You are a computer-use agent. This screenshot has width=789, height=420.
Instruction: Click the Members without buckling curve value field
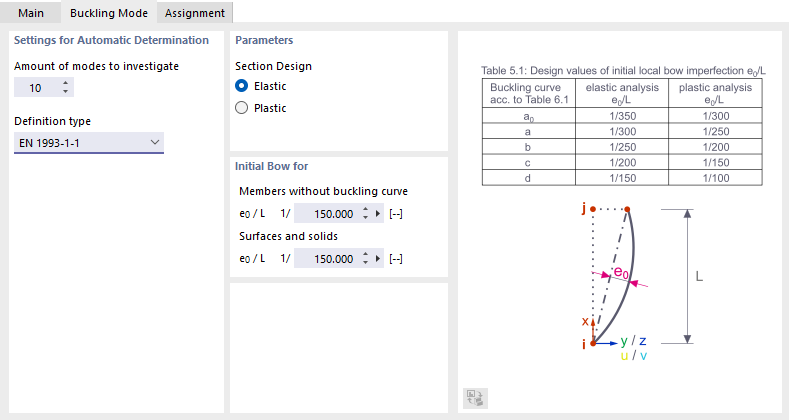tap(327, 214)
